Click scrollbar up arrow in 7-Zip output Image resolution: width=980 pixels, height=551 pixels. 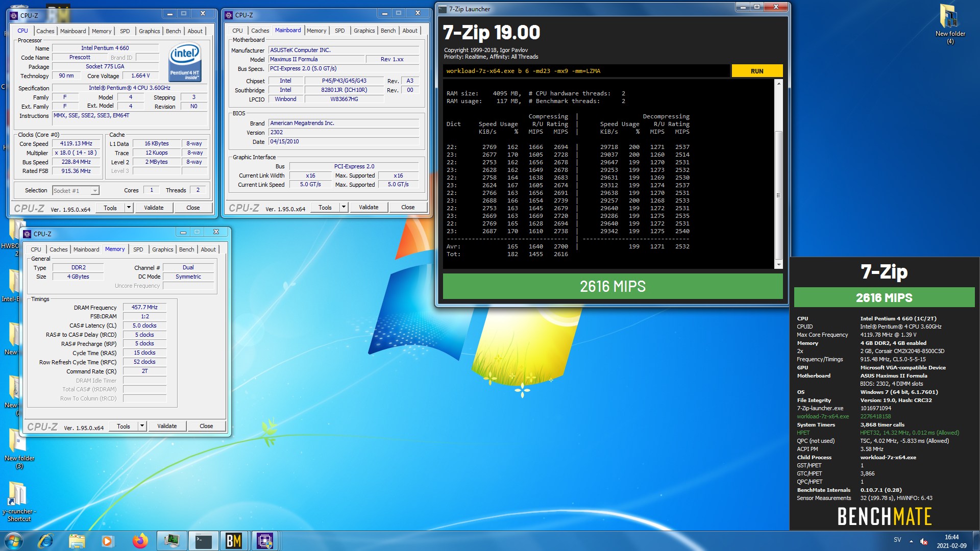click(x=778, y=84)
